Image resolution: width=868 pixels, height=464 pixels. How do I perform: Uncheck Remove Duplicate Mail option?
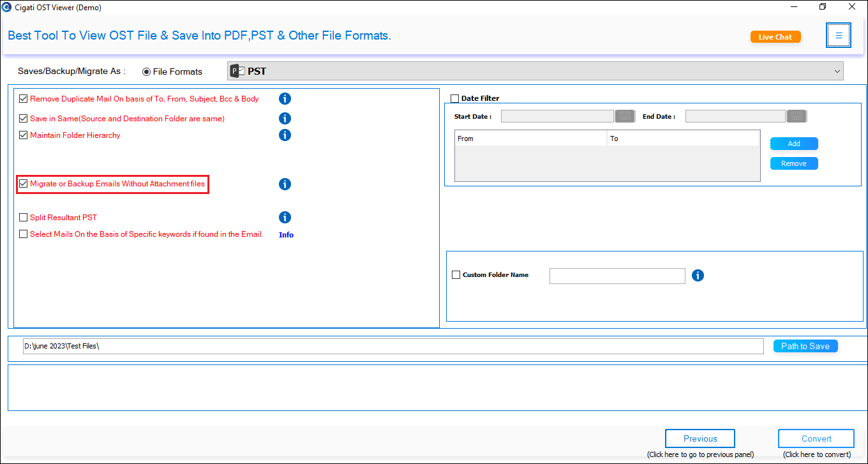coord(24,99)
